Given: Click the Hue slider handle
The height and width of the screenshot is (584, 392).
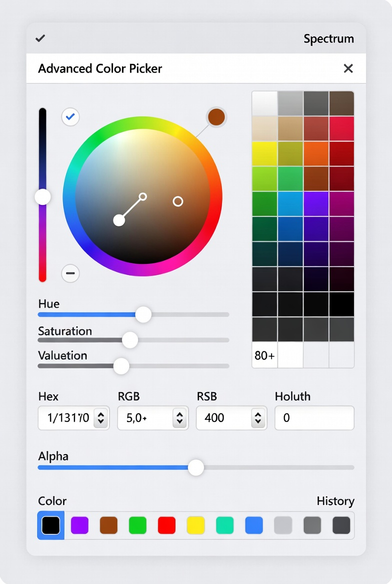Looking at the screenshot, I should click(x=143, y=314).
